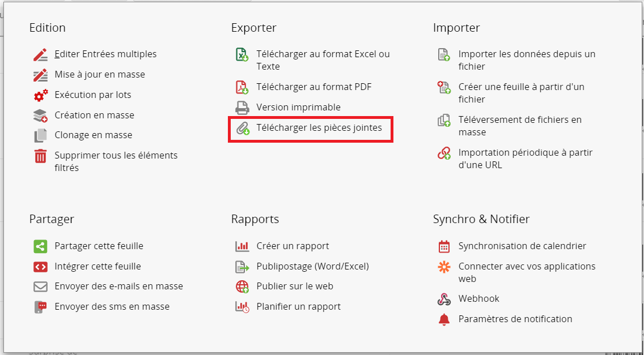Click the Excel download icon
644x355 pixels.
click(x=242, y=54)
